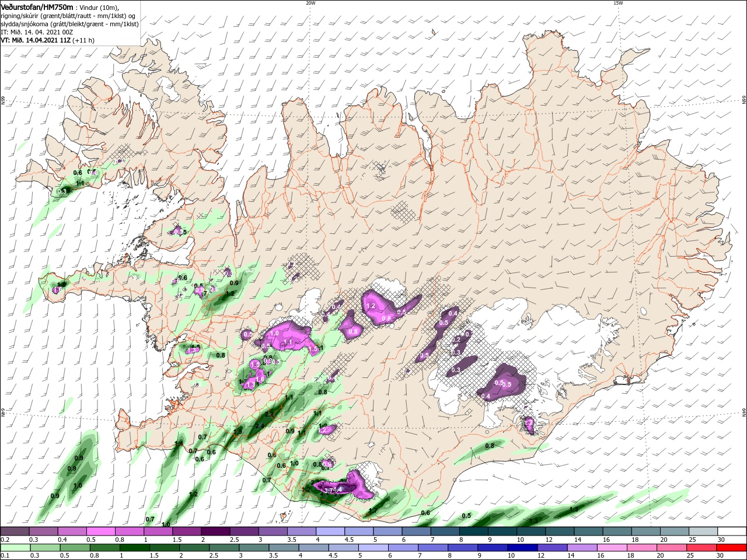Select the bright pink 0.5 snow-scale swatch
The image size is (747, 560).
click(x=101, y=531)
